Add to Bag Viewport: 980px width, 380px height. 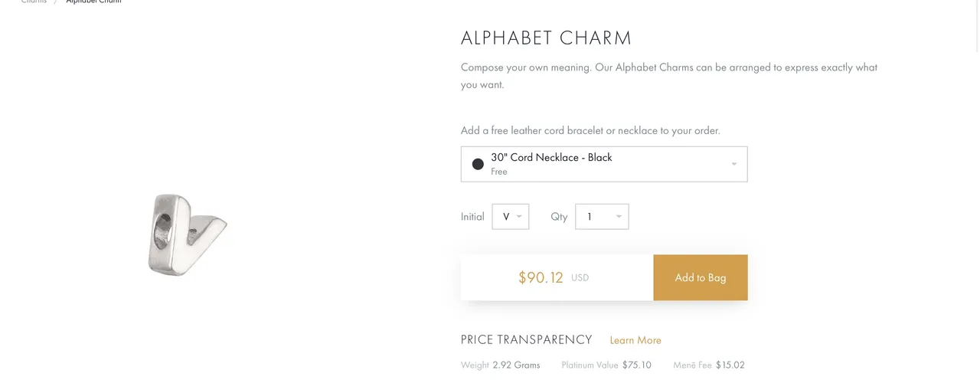point(701,277)
